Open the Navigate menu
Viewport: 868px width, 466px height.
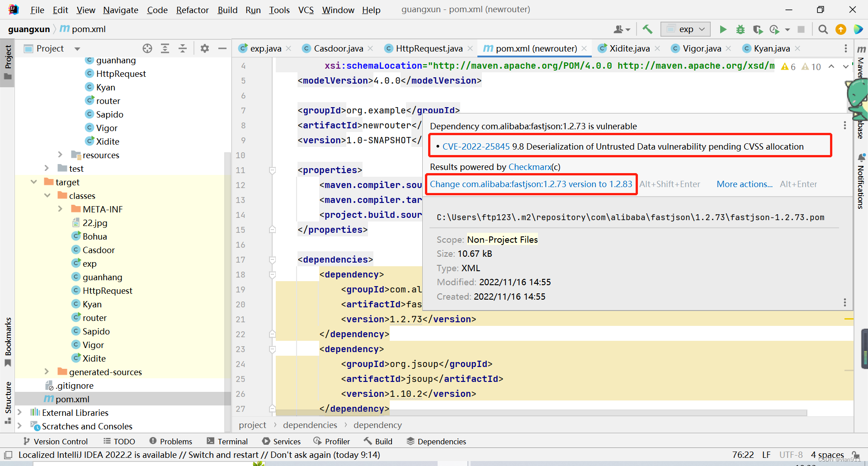pyautogui.click(x=121, y=10)
